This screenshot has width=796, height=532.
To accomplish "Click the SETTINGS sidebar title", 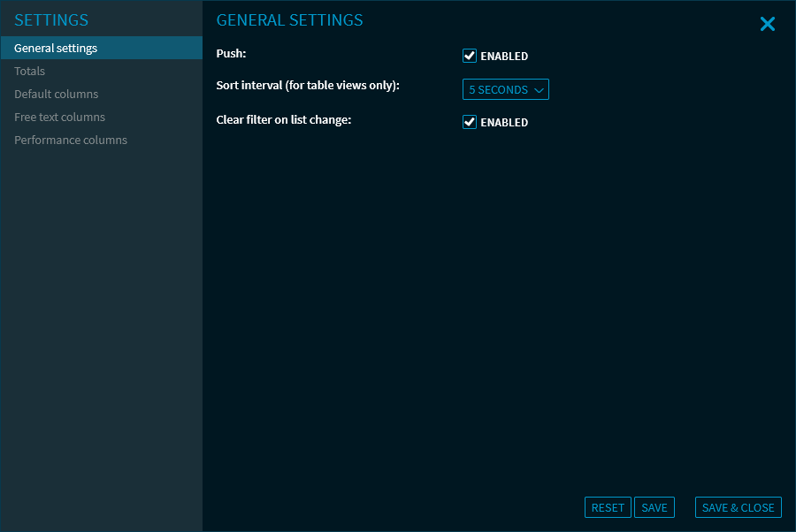I will click(x=51, y=20).
